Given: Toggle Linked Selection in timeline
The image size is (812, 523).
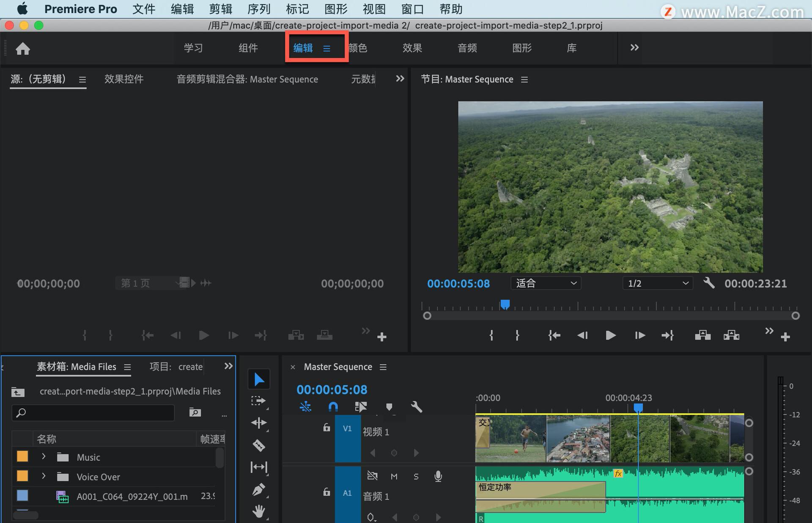Looking at the screenshot, I should [361, 407].
